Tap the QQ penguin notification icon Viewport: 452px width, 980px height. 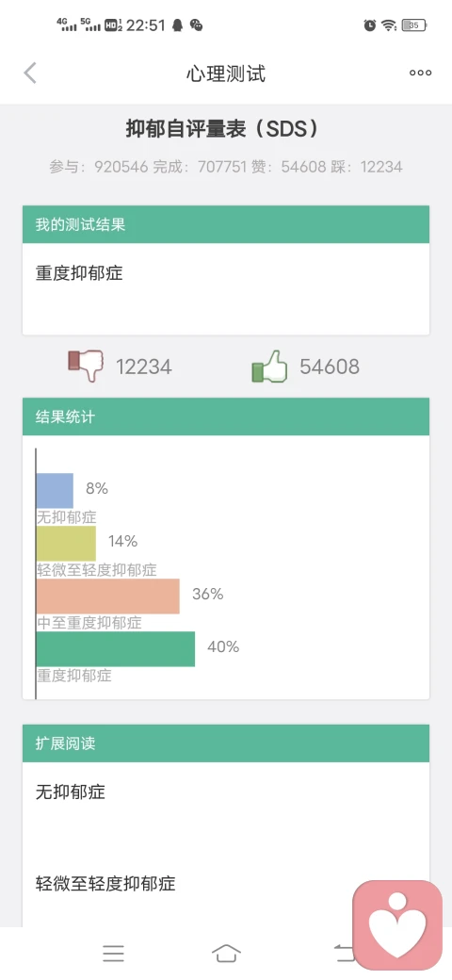(x=177, y=25)
